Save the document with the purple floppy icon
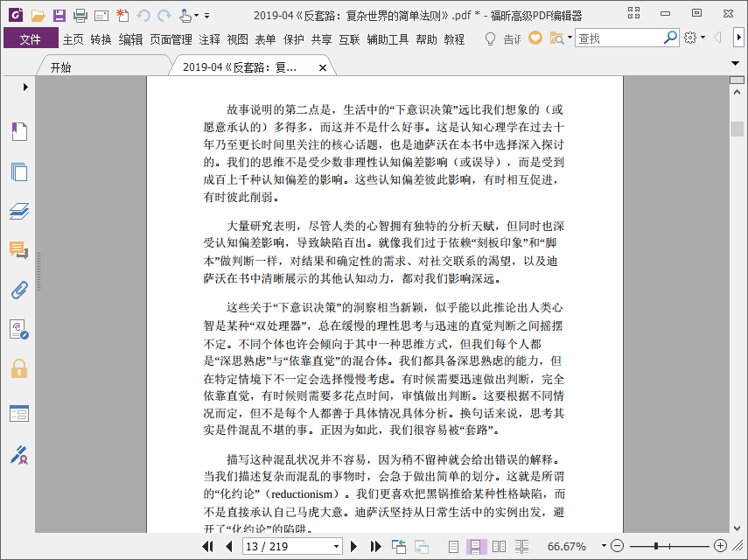 click(59, 15)
